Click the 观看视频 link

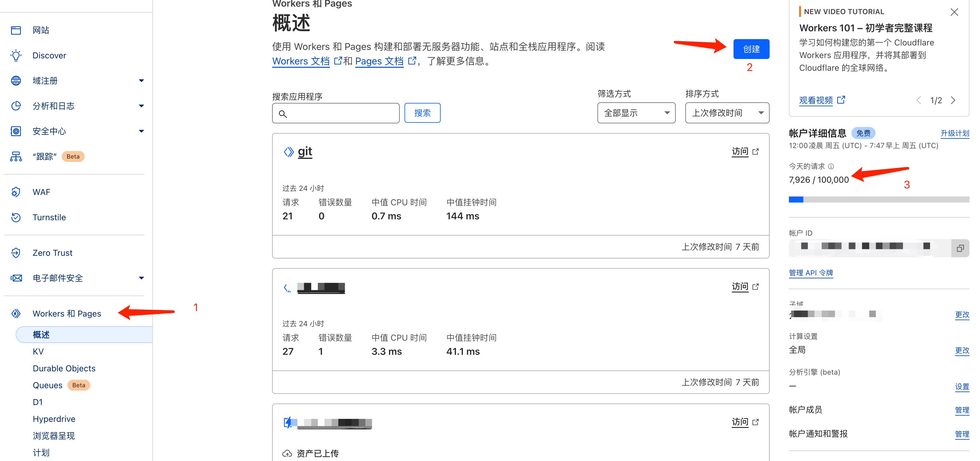click(816, 100)
